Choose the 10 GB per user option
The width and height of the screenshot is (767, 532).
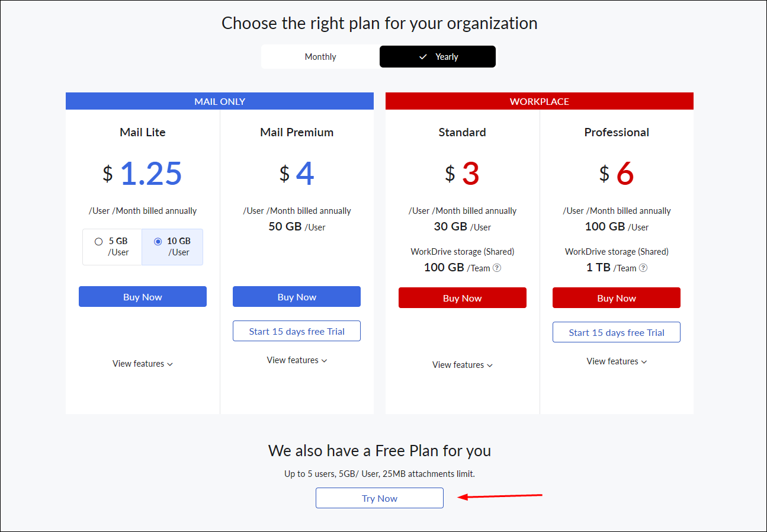172,246
